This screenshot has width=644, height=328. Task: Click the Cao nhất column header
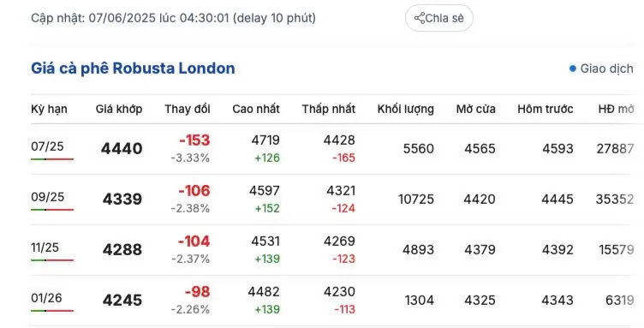pos(256,110)
